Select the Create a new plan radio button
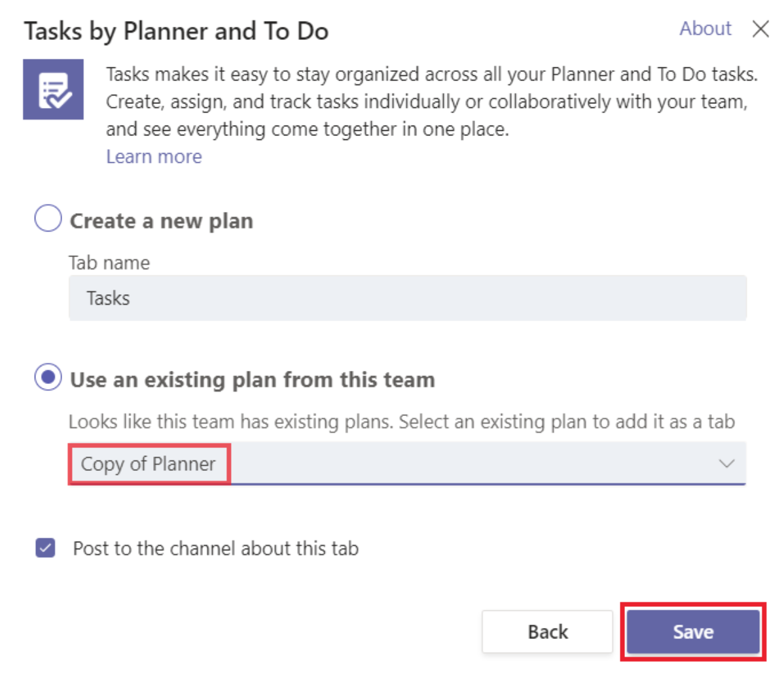784x675 pixels. (48, 218)
